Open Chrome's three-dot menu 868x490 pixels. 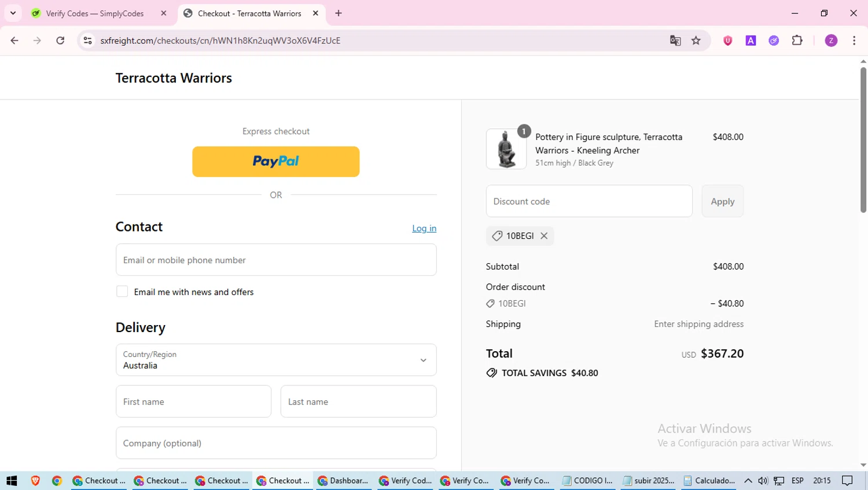(854, 40)
